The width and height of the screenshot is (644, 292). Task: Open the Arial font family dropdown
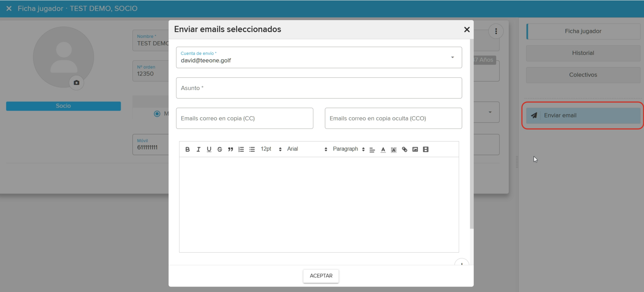coord(307,149)
